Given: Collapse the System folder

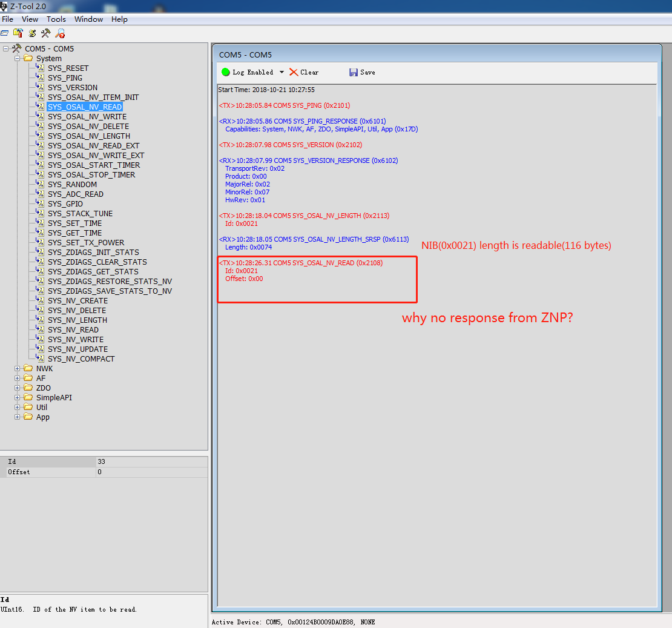Looking at the screenshot, I should pyautogui.click(x=17, y=58).
